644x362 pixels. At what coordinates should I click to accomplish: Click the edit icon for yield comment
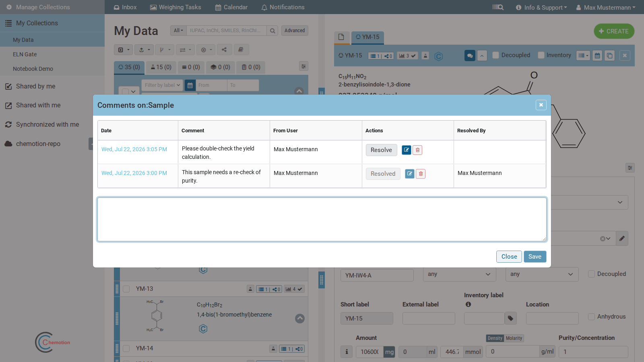[407, 150]
